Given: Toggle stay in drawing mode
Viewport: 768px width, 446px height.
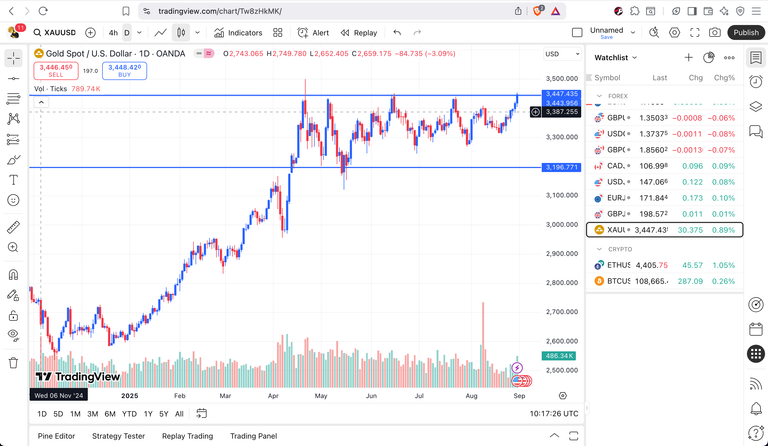Looking at the screenshot, I should point(13,295).
